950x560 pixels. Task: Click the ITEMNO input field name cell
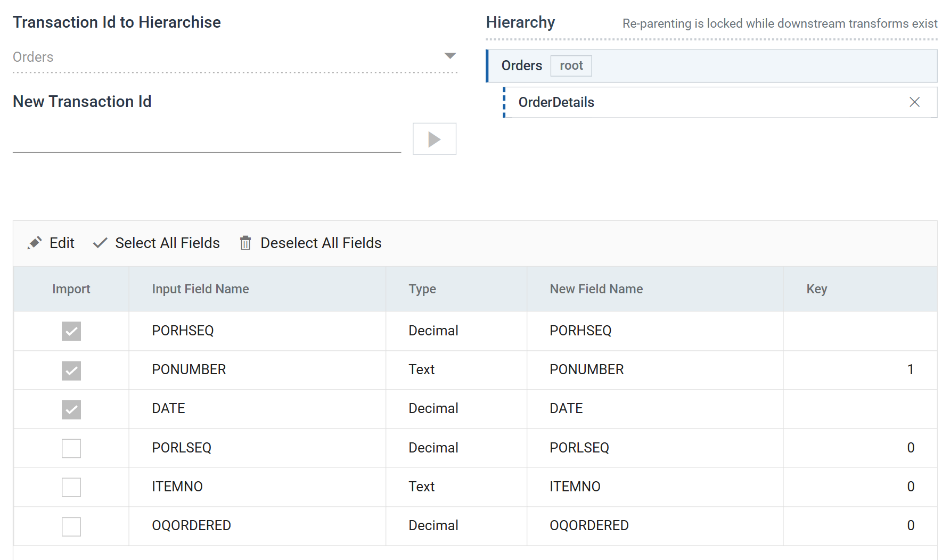257,487
